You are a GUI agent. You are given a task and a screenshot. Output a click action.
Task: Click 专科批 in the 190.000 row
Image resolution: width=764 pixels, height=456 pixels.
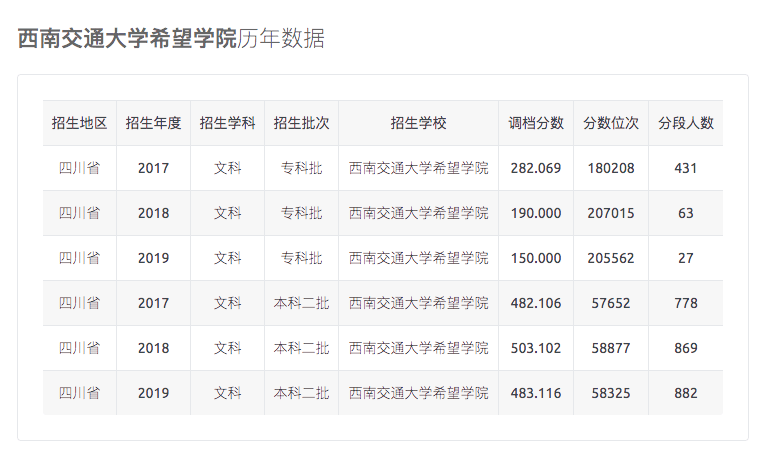(302, 213)
